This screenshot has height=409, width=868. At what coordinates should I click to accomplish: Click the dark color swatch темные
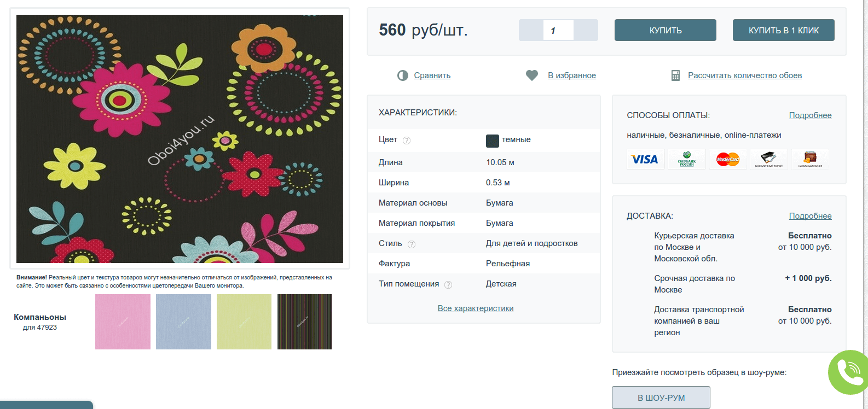pyautogui.click(x=492, y=141)
